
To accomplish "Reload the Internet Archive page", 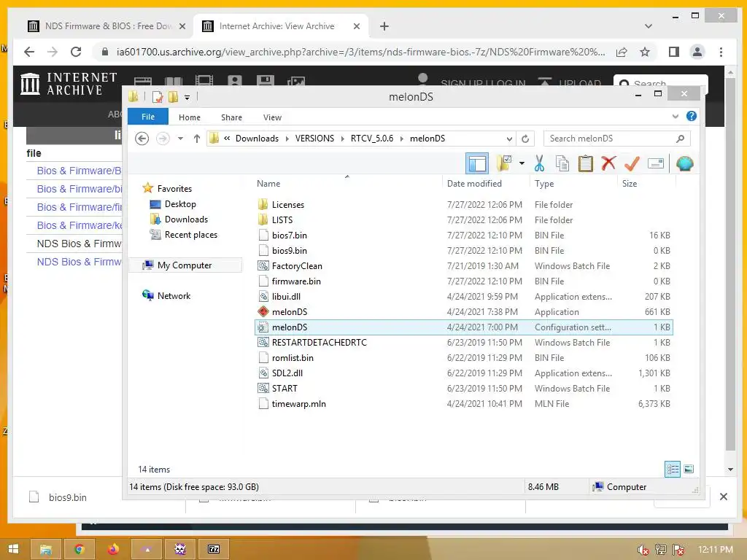I will (x=75, y=52).
